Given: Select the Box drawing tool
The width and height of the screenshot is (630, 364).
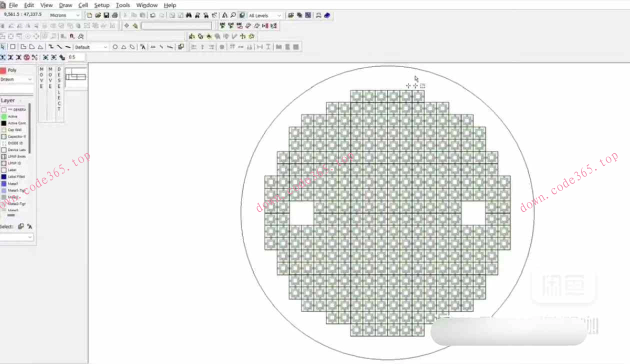Looking at the screenshot, I should coord(13,47).
